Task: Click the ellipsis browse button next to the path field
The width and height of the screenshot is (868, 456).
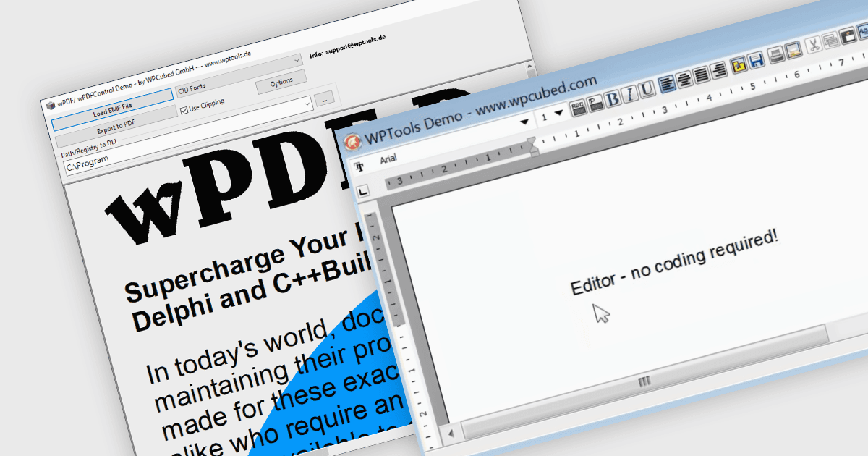Action: [x=325, y=98]
